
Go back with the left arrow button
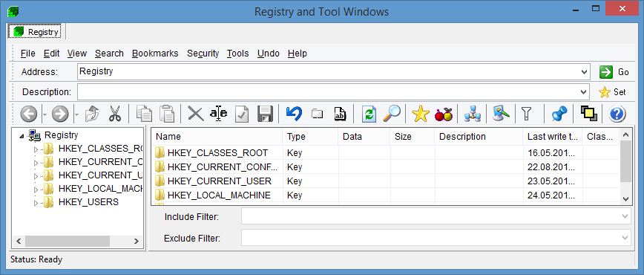28,114
